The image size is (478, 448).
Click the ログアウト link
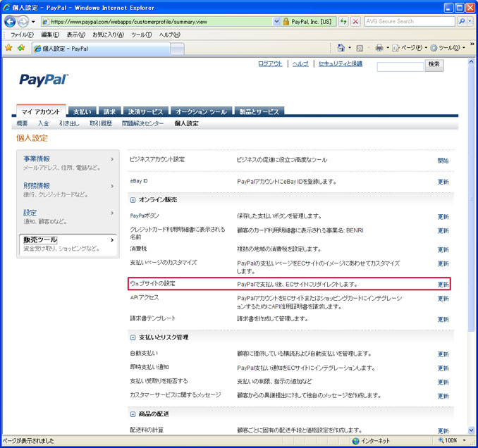point(270,63)
